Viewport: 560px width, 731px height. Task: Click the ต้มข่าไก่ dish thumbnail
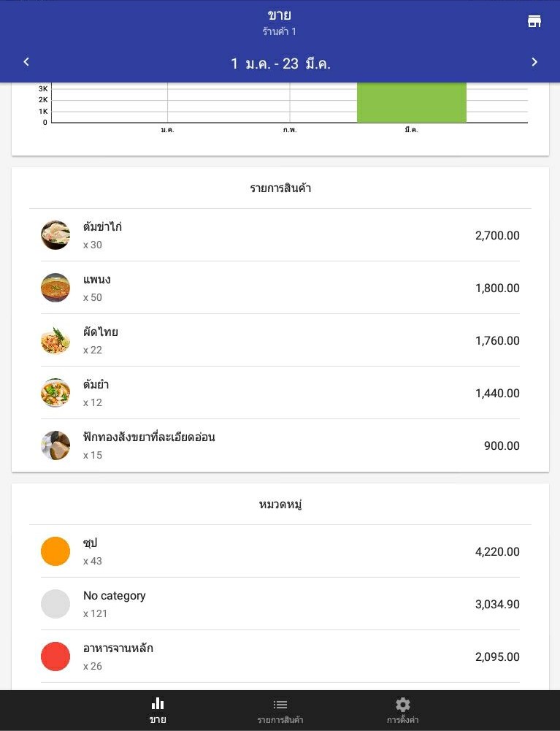55,235
